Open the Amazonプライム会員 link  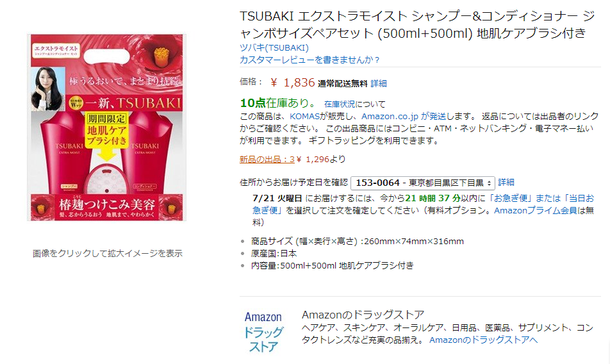[x=535, y=210]
